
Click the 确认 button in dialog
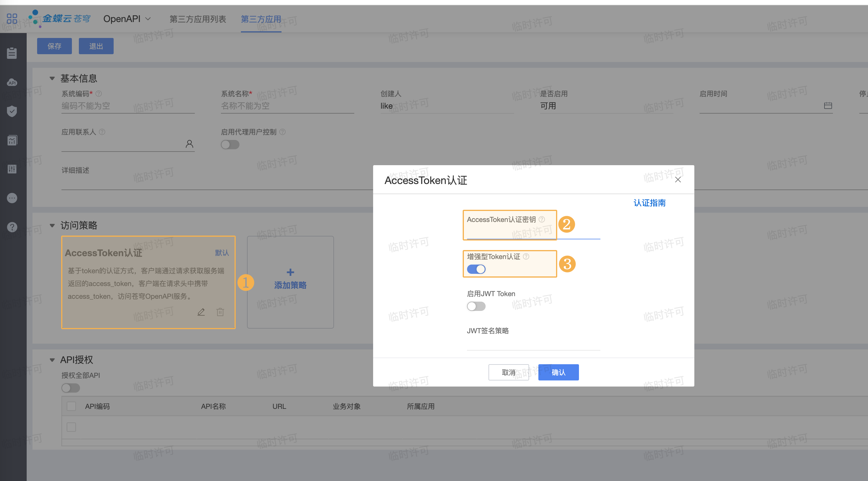tap(558, 372)
